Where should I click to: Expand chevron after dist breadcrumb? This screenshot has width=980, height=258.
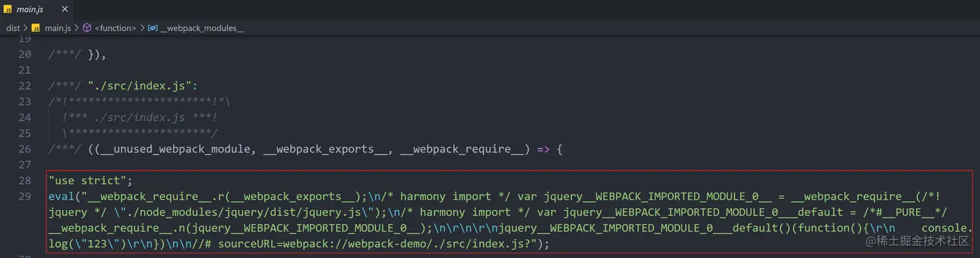tap(26, 28)
